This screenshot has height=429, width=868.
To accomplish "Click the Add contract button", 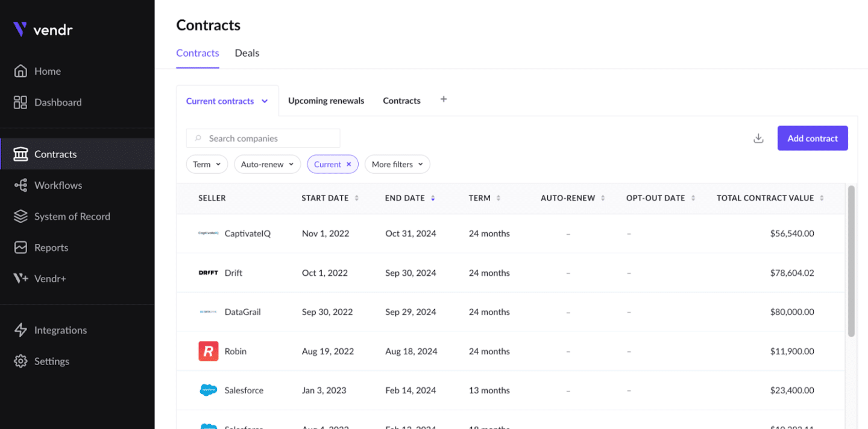I will tap(812, 138).
